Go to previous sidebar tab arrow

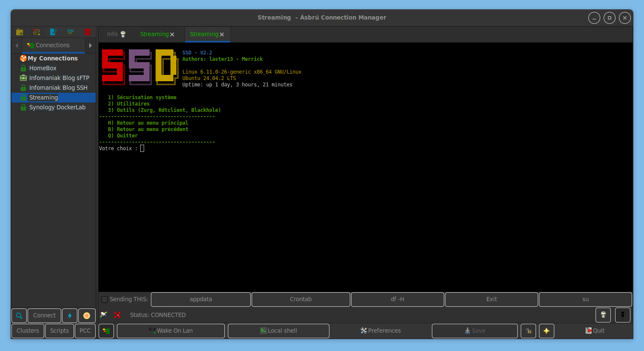[x=17, y=45]
